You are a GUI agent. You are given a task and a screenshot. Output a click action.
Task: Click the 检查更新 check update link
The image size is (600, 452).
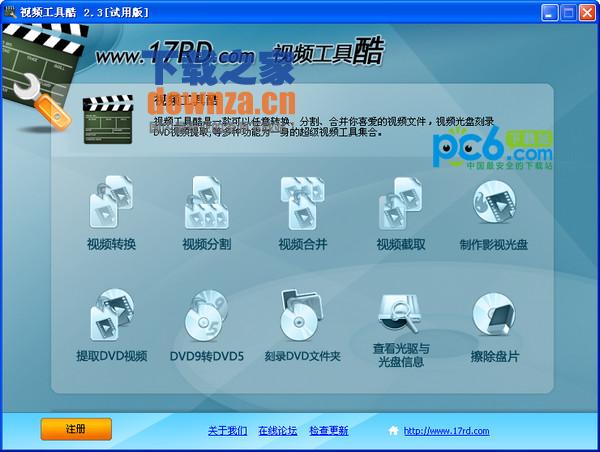click(329, 431)
